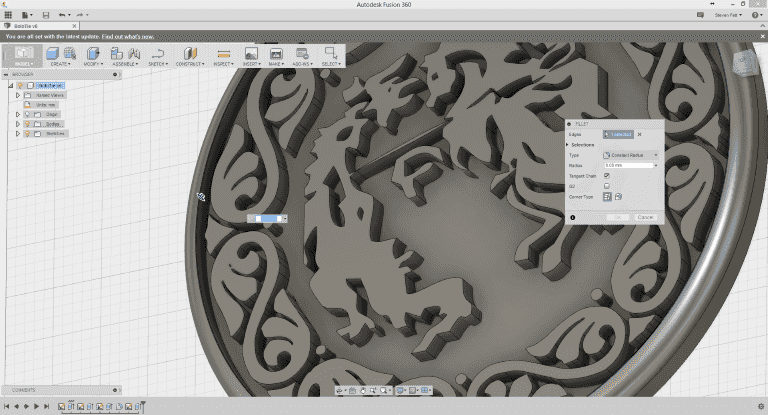Open the File menu icon
768x415 pixels.
pyautogui.click(x=25, y=15)
